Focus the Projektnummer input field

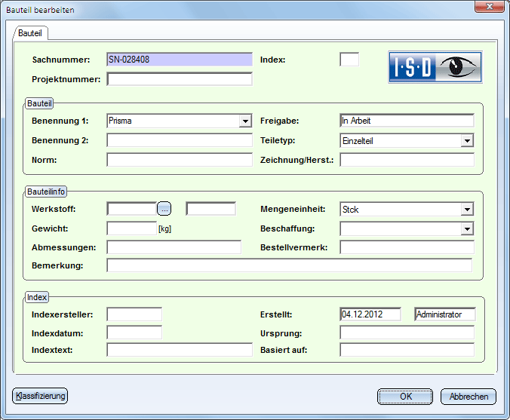(179, 79)
